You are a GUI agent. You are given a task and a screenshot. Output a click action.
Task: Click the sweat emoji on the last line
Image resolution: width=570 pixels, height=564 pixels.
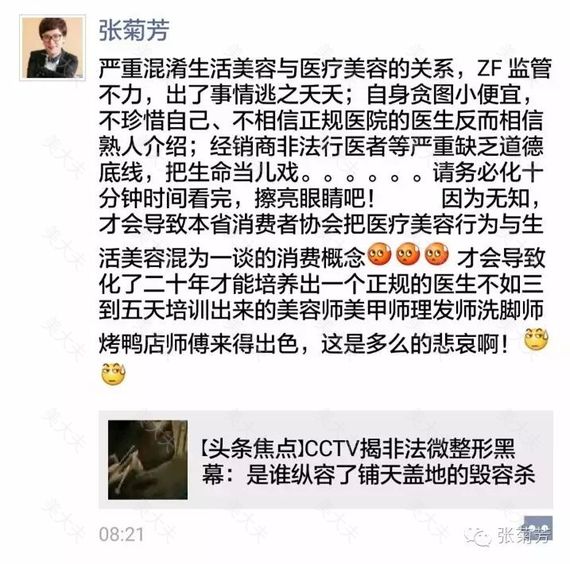113,374
